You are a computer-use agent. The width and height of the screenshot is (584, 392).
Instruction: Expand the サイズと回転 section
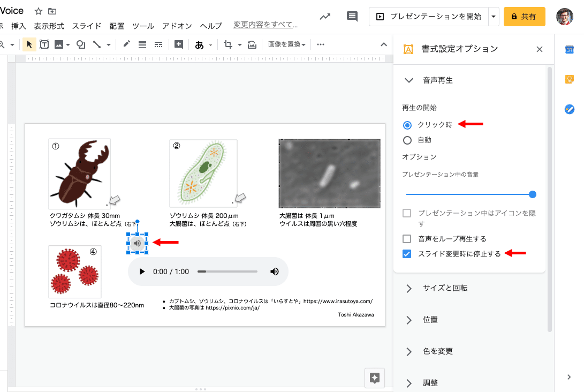pos(409,288)
